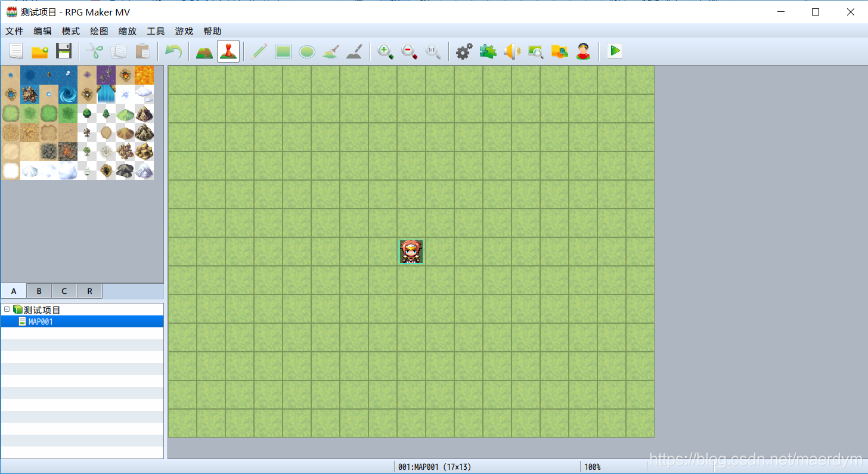Select the rocky island in water tile

pos(30,94)
